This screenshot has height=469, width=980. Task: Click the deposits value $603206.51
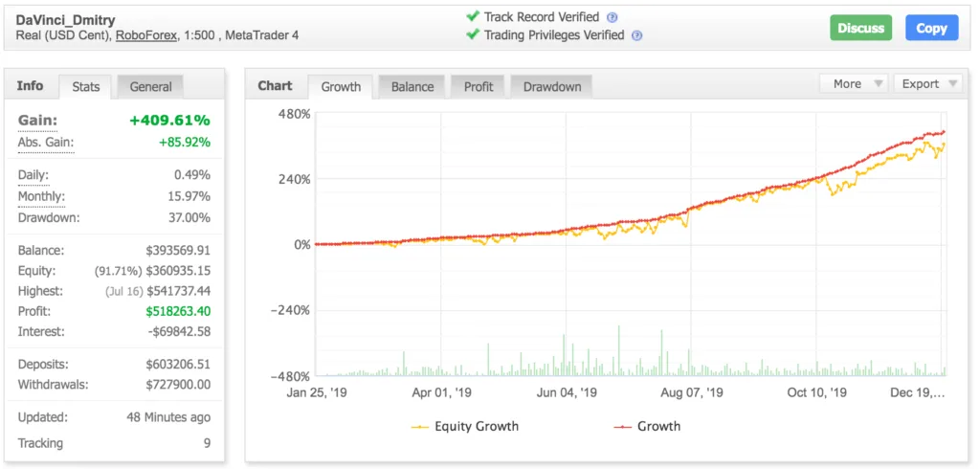[x=178, y=365]
